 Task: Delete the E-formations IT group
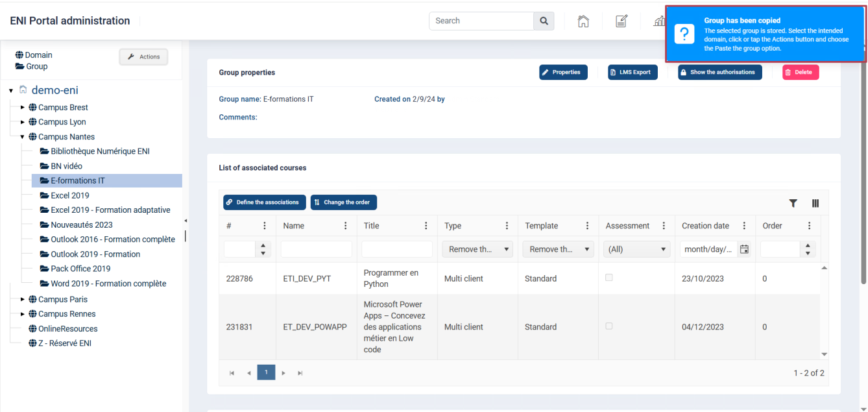click(x=801, y=72)
